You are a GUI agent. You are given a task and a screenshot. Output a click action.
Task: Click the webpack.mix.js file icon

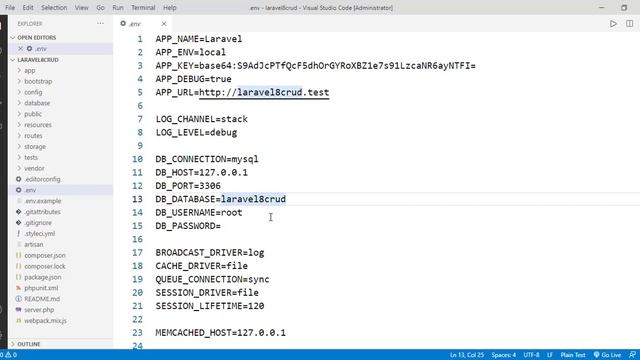(18, 321)
